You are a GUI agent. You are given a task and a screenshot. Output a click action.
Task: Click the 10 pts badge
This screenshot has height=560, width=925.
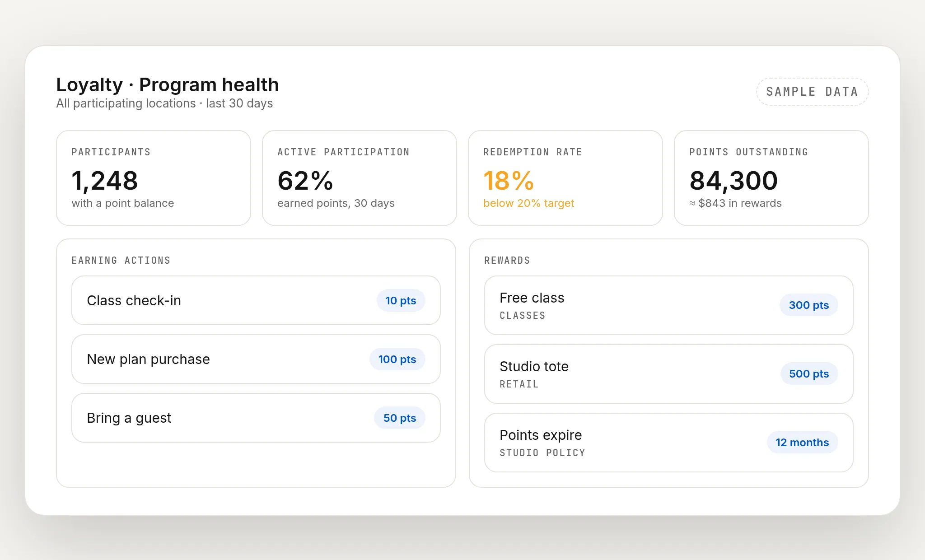coord(401,300)
